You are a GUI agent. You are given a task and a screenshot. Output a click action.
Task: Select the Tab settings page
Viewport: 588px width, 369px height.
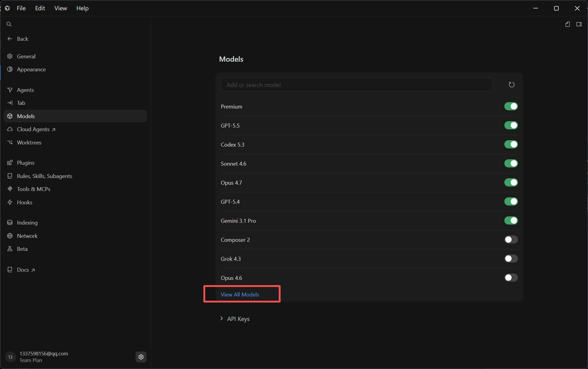pos(75,103)
